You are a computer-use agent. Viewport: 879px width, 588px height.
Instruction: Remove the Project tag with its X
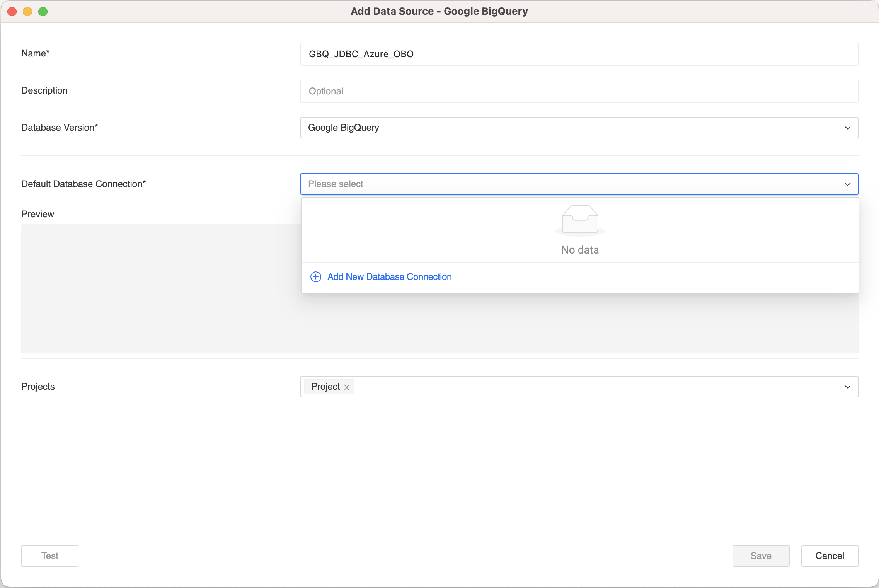[347, 387]
